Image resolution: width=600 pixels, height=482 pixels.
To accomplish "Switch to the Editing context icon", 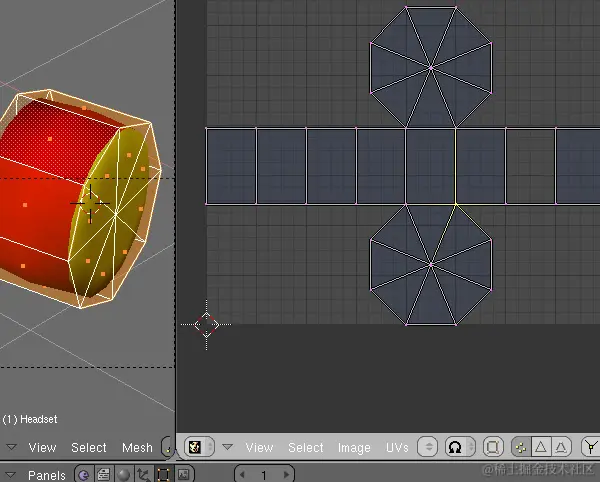I will pyautogui.click(x=163, y=475).
